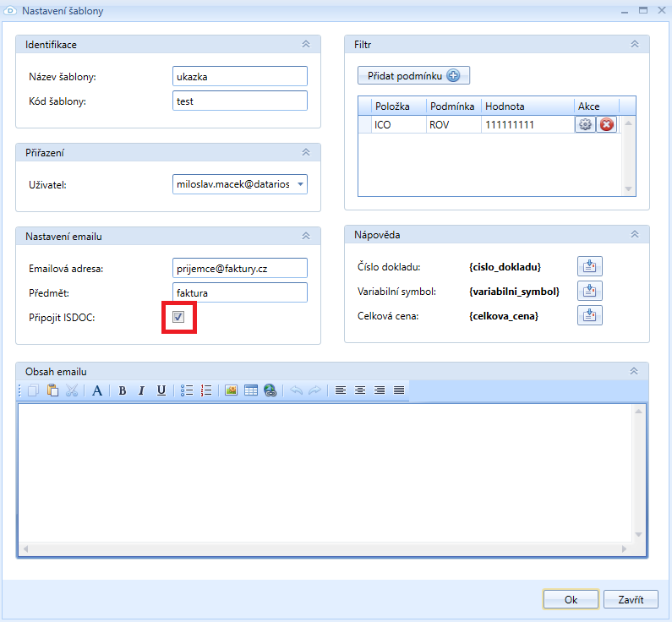Image resolution: width=672 pixels, height=622 pixels.
Task: Insert a bulleted list
Action: [x=188, y=390]
